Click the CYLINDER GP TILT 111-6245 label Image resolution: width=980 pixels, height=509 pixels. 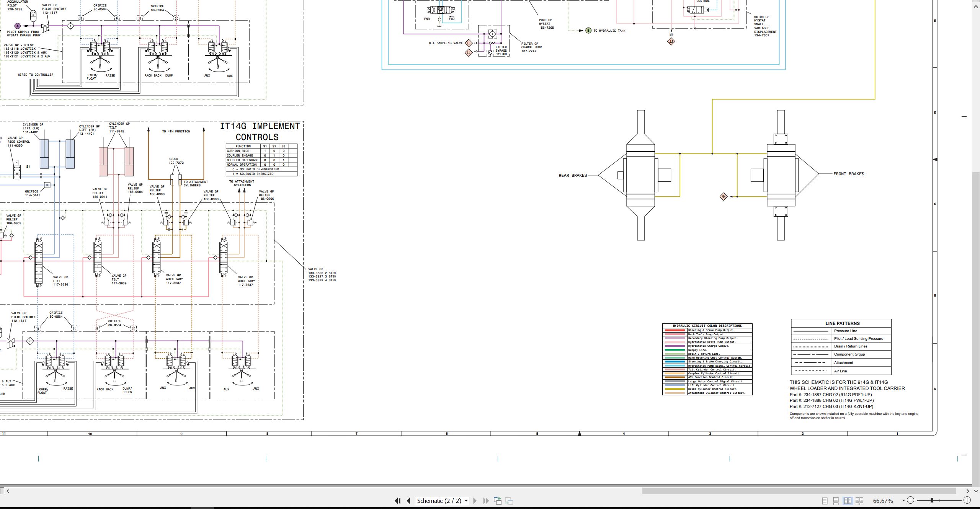[119, 127]
